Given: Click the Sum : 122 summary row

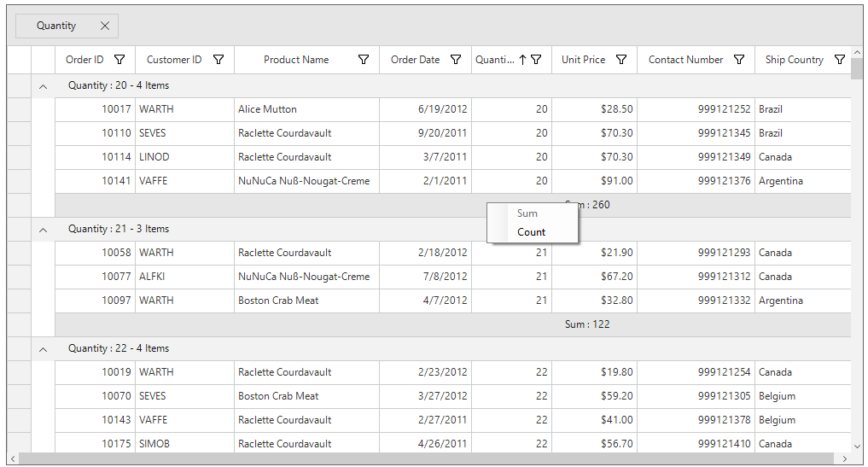Looking at the screenshot, I should 453,324.
